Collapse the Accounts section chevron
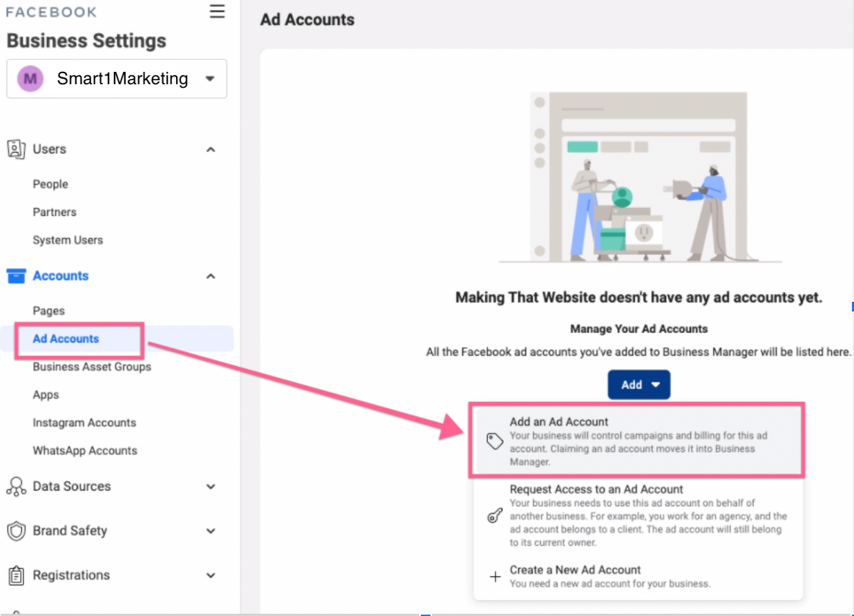 [x=211, y=276]
